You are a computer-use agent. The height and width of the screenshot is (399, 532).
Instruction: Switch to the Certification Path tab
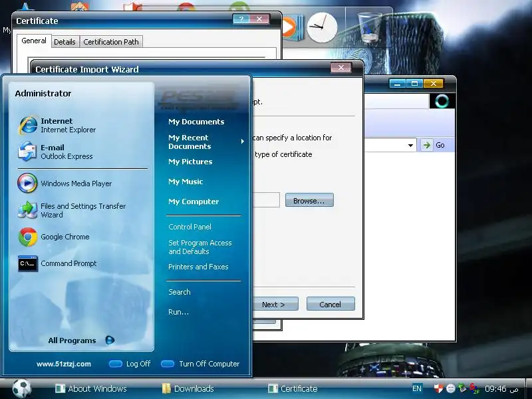coord(111,42)
